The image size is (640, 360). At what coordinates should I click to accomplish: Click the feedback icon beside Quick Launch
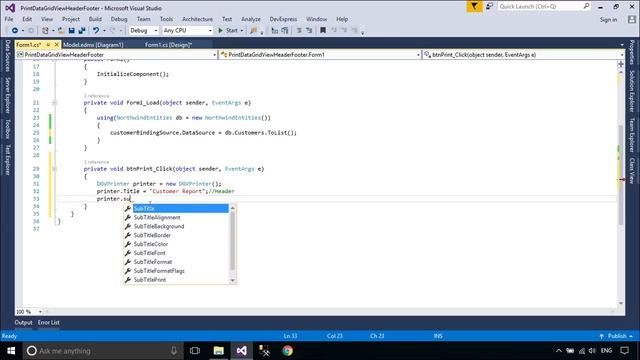point(489,7)
